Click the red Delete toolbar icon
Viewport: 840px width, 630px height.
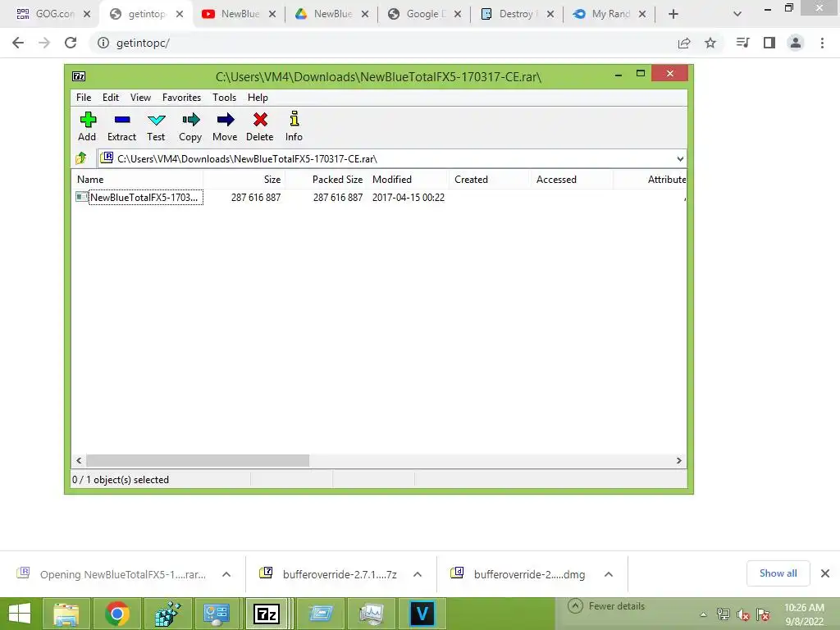(260, 126)
